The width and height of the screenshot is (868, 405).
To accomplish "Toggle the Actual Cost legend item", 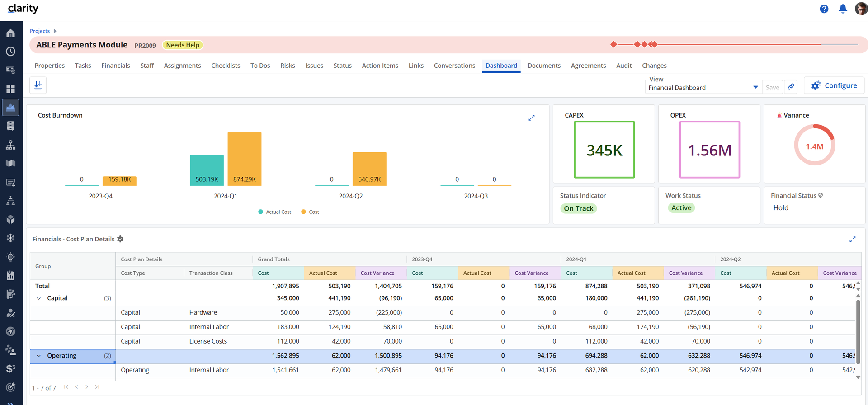I will click(275, 212).
